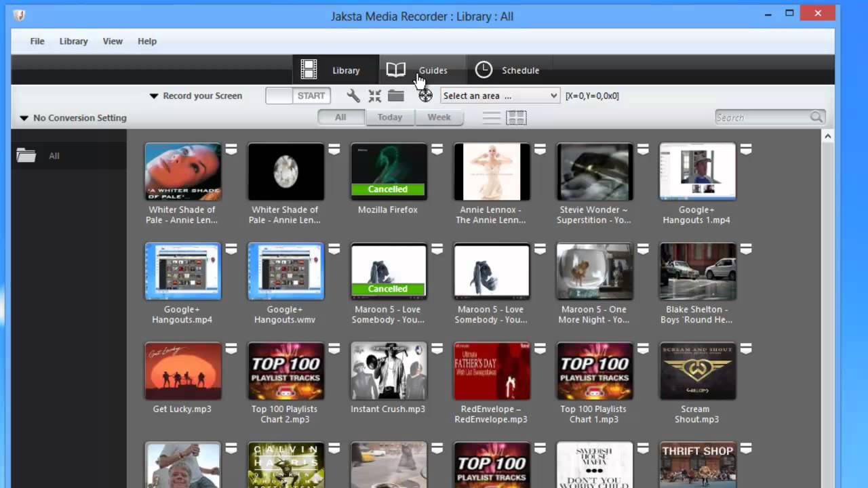Show Today's recordings
Viewport: 868px width, 488px height.
click(x=389, y=117)
